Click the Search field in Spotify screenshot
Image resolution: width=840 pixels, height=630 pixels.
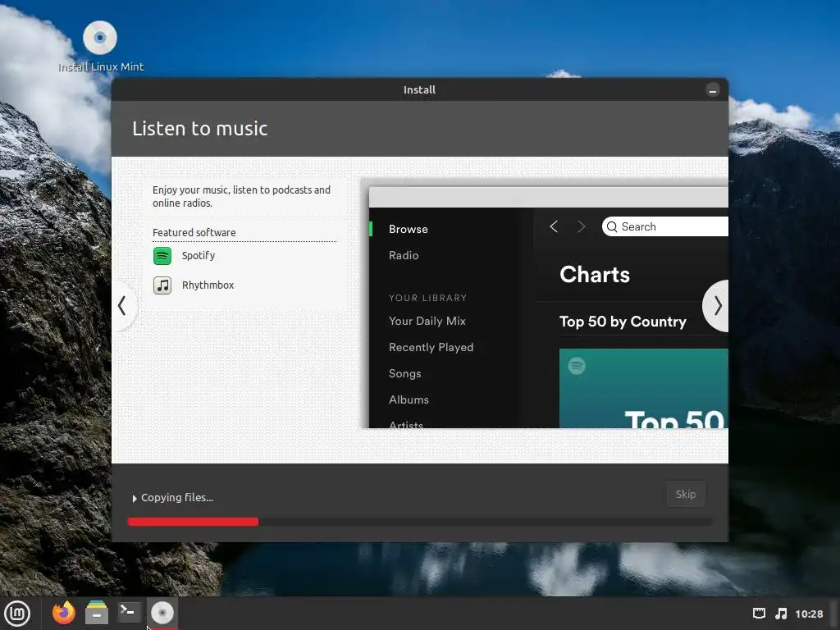(x=664, y=226)
